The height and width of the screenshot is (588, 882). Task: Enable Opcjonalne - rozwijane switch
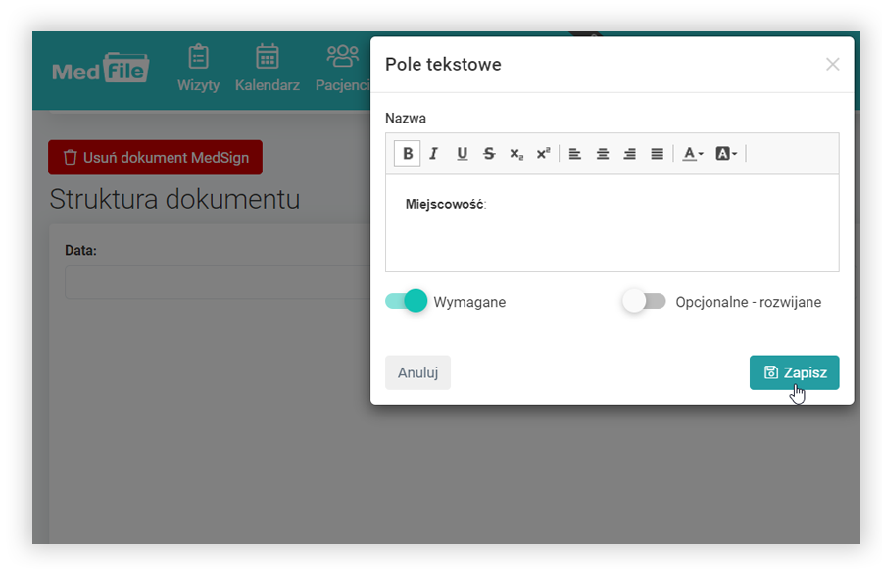644,301
